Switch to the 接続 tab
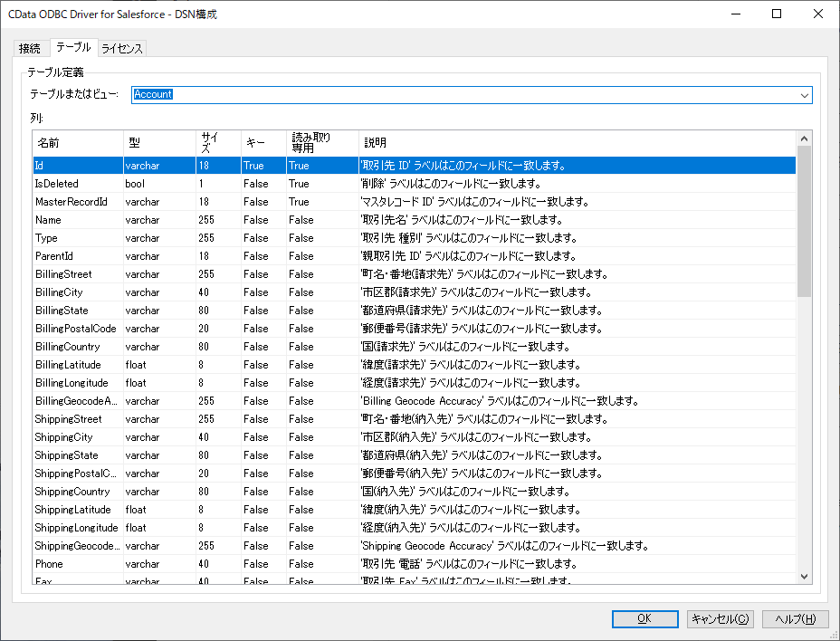This screenshot has width=840, height=641. (x=30, y=48)
